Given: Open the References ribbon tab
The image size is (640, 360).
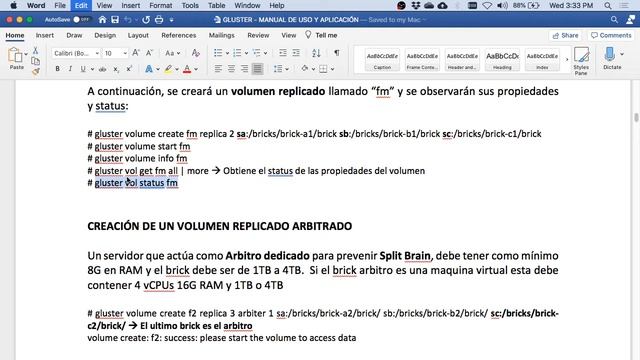Looking at the screenshot, I should pyautogui.click(x=178, y=36).
